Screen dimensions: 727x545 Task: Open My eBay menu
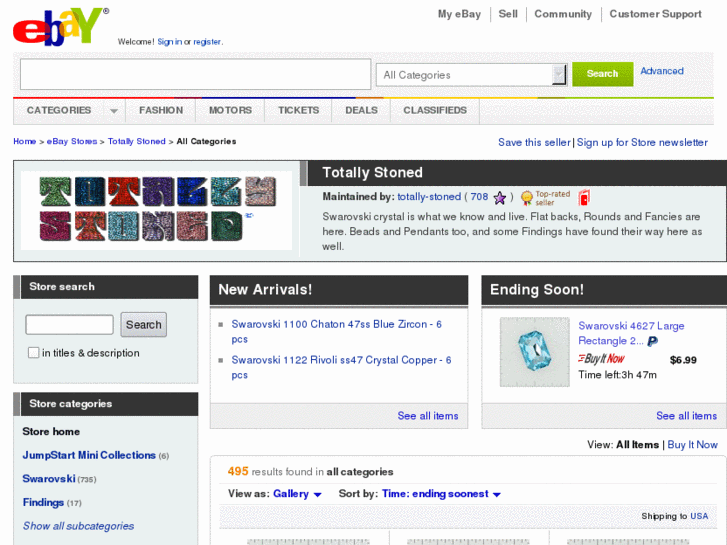tap(459, 14)
